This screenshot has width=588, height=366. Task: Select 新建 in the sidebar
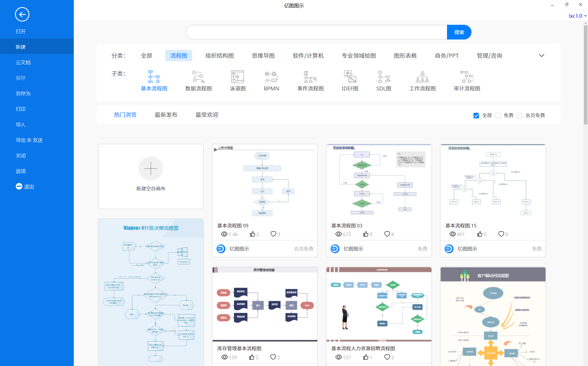coord(37,47)
